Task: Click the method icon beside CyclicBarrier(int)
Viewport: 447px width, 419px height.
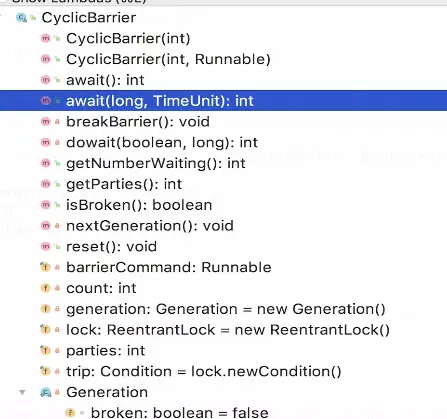Action: pos(45,38)
